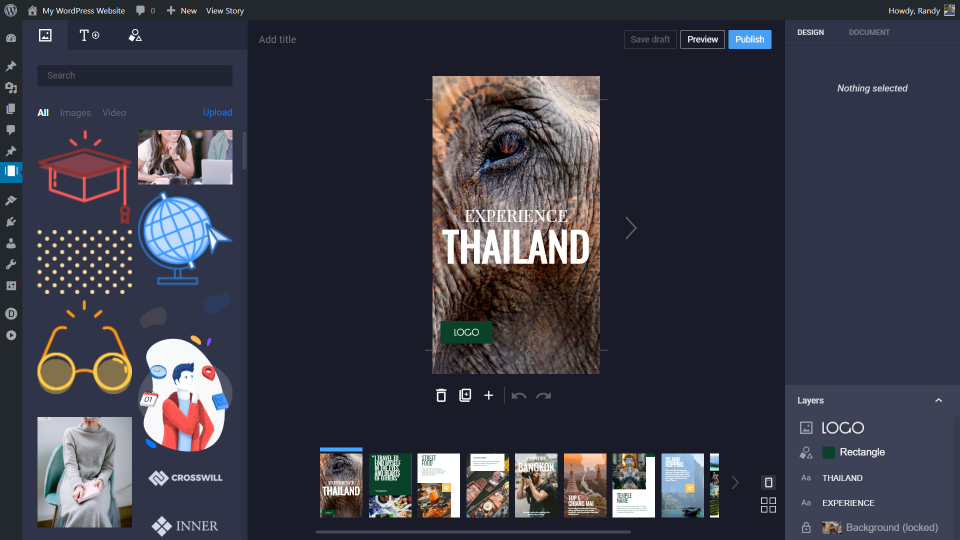Undo the last action
This screenshot has width=960, height=540.
[519, 396]
